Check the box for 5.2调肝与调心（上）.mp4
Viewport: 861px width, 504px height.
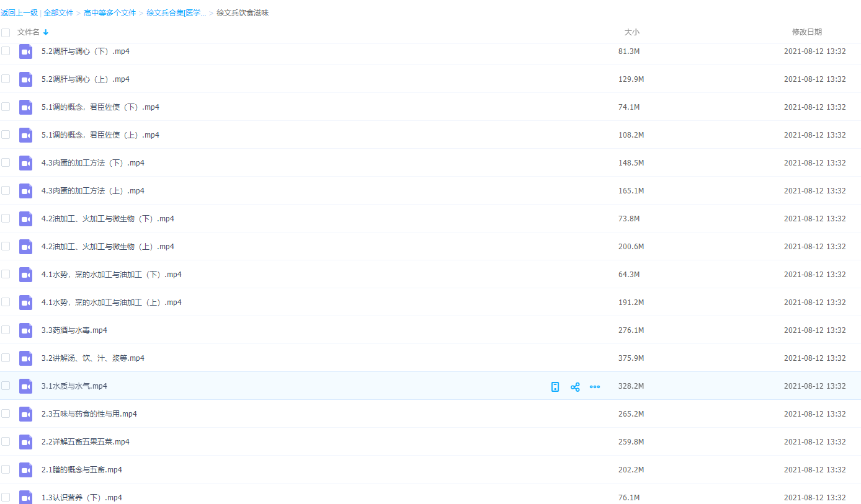(6, 79)
